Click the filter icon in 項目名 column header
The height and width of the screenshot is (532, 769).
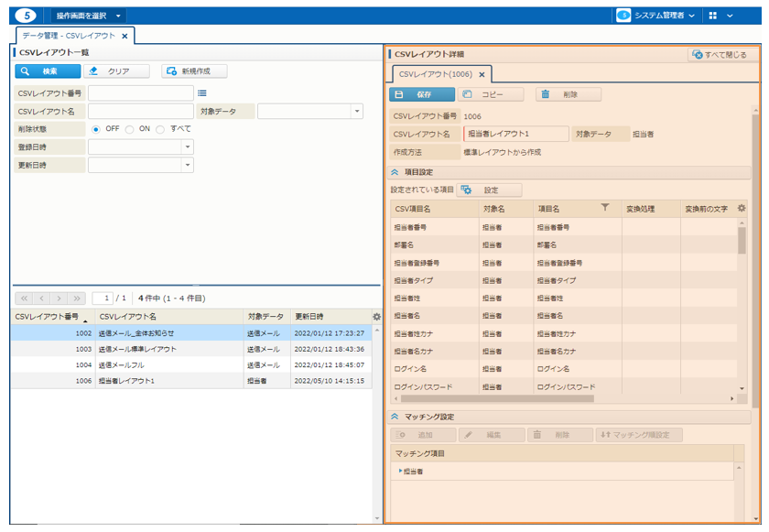point(604,208)
